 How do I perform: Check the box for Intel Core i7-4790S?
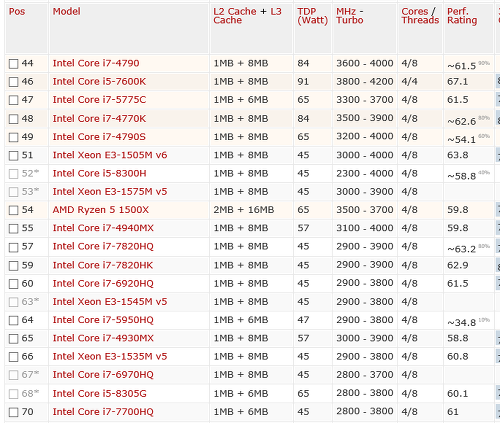point(13,137)
